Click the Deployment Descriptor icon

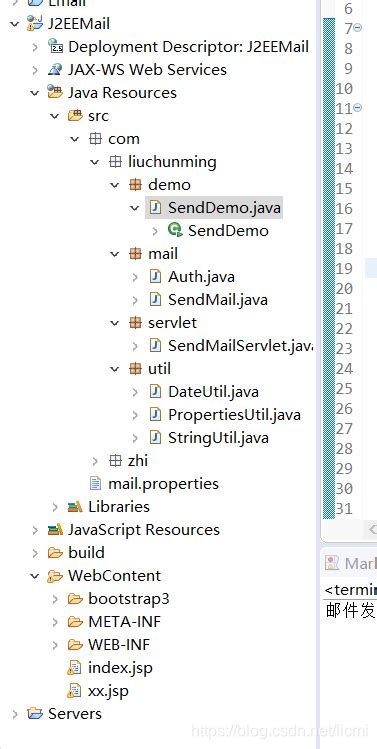coord(55,46)
